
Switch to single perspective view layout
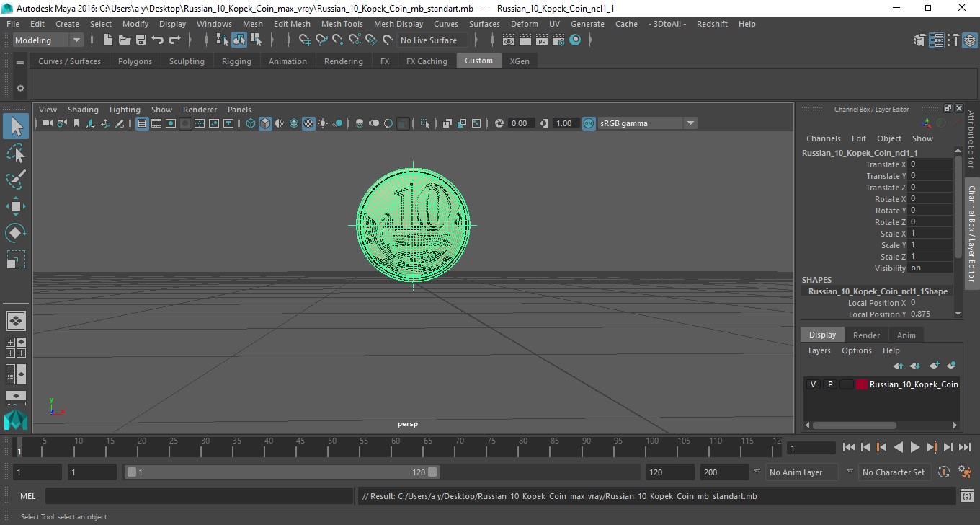(x=16, y=321)
